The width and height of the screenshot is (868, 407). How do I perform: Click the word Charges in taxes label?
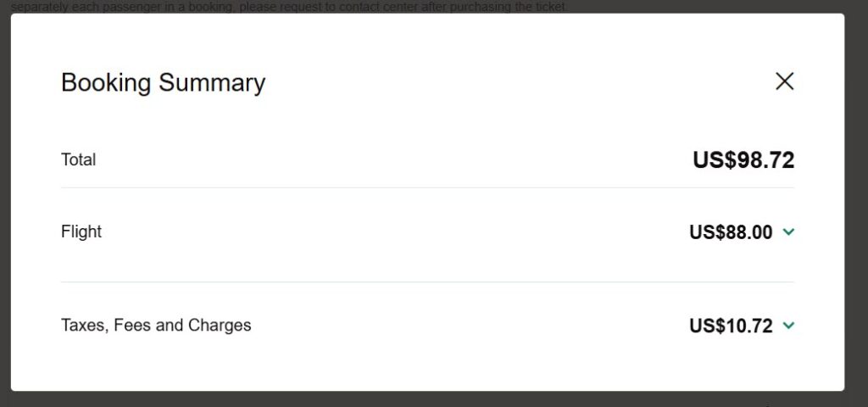coord(220,325)
